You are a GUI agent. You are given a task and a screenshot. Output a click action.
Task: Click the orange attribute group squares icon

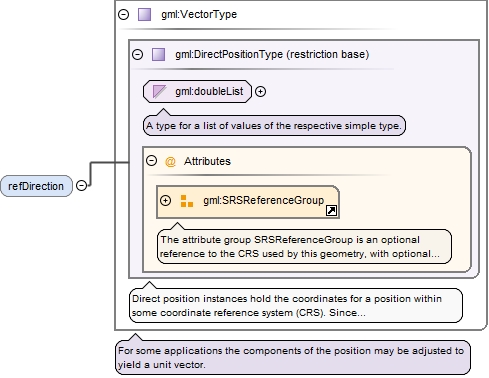[x=187, y=201]
